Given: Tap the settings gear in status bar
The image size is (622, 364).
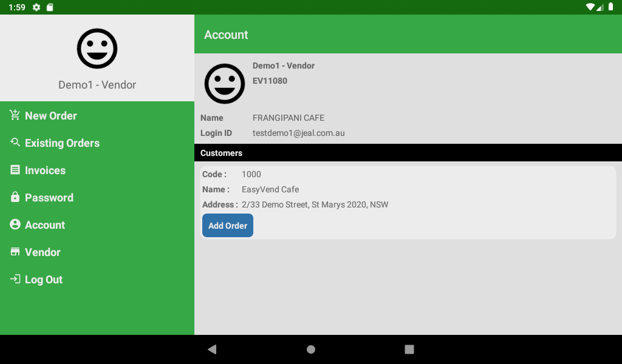Looking at the screenshot, I should coord(36,7).
